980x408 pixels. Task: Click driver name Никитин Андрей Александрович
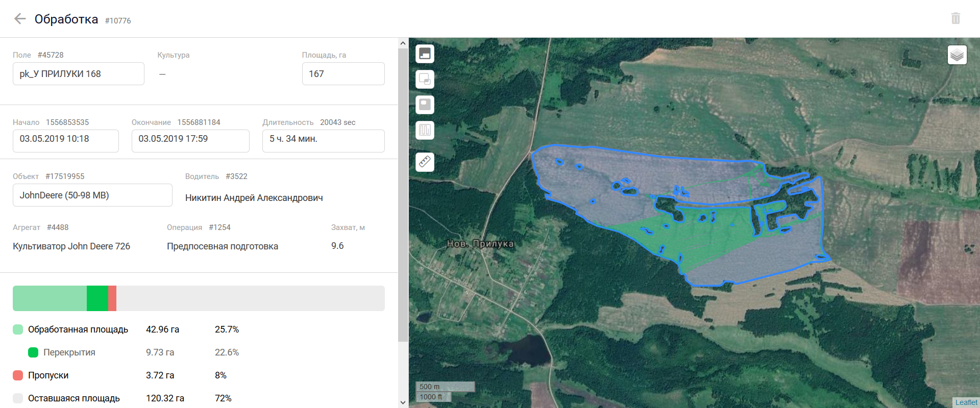coord(254,198)
